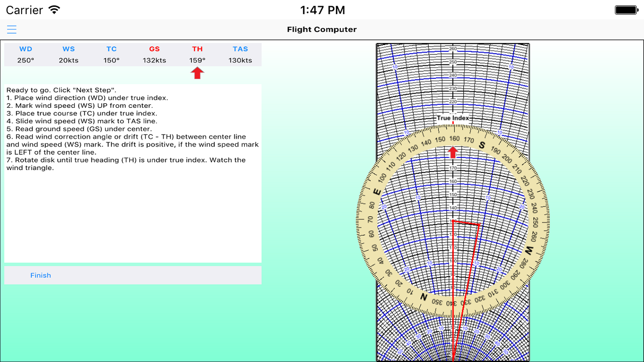Click red arrow on compass disk
The height and width of the screenshot is (362, 644).
453,152
